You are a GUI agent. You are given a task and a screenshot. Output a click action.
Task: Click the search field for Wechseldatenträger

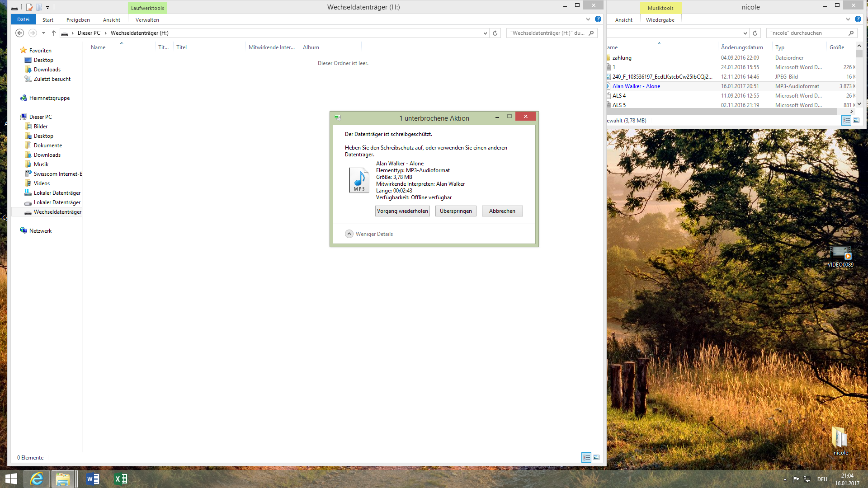point(548,33)
